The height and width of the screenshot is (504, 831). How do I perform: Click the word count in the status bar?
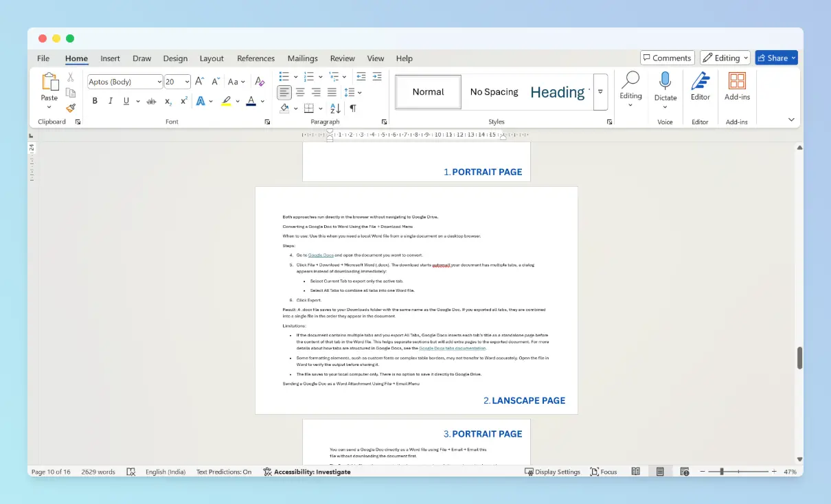[98, 472]
